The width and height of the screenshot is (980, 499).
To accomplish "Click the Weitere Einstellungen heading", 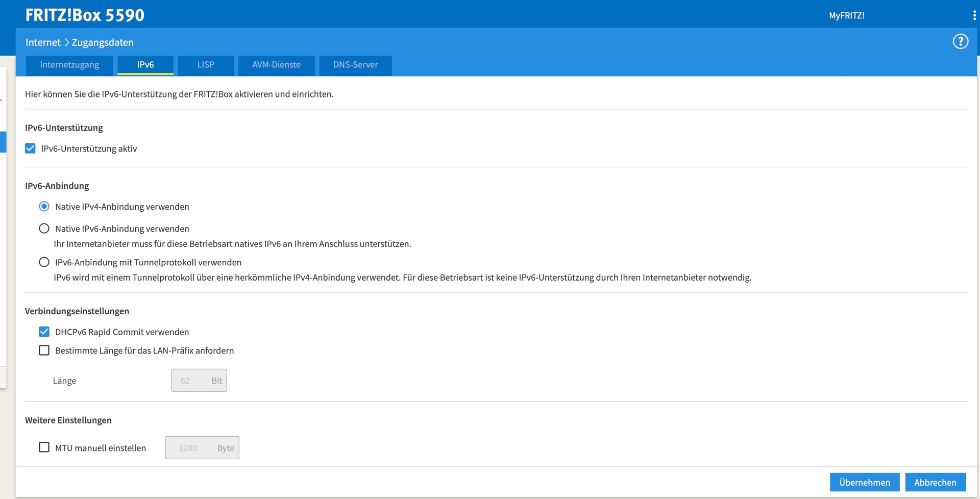I will pos(68,420).
